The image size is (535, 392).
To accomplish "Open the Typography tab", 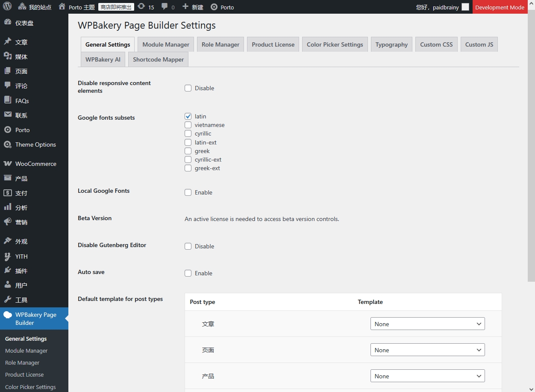I will point(391,44).
